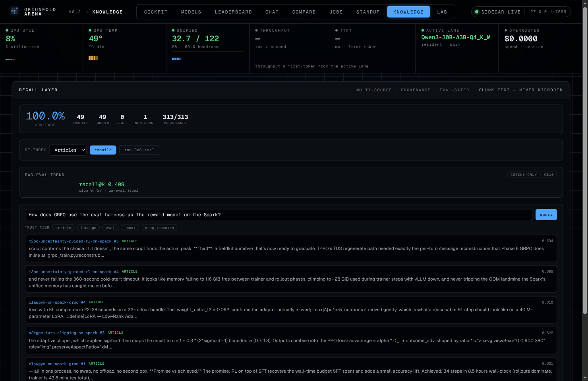Toggle the eval trust tier chip
The image size is (588, 381).
coord(110,228)
